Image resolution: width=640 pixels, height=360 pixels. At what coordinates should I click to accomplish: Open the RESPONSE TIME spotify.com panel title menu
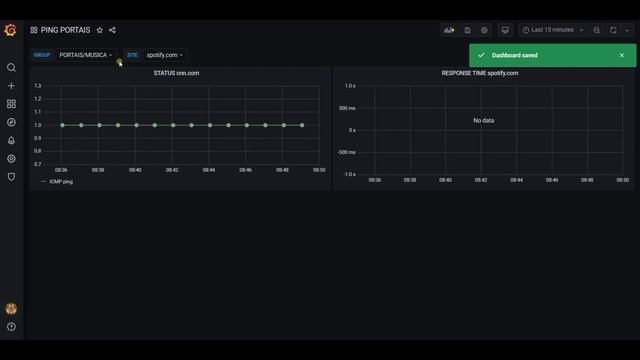(480, 73)
